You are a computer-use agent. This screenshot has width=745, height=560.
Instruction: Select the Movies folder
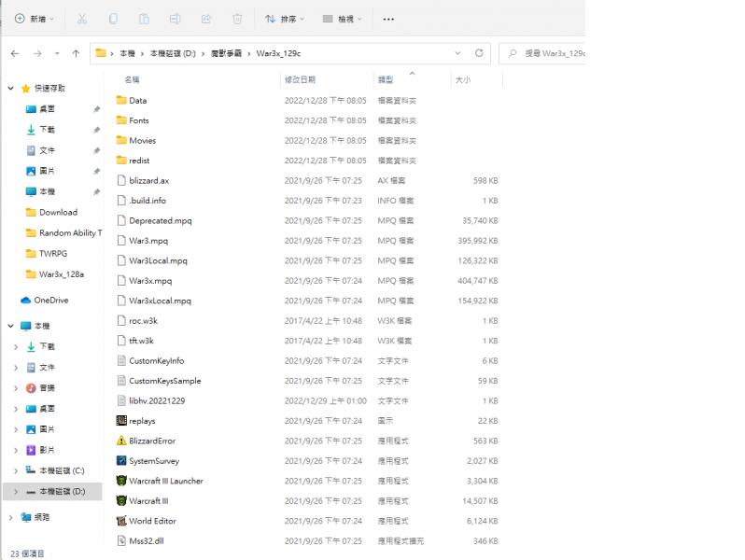click(142, 141)
